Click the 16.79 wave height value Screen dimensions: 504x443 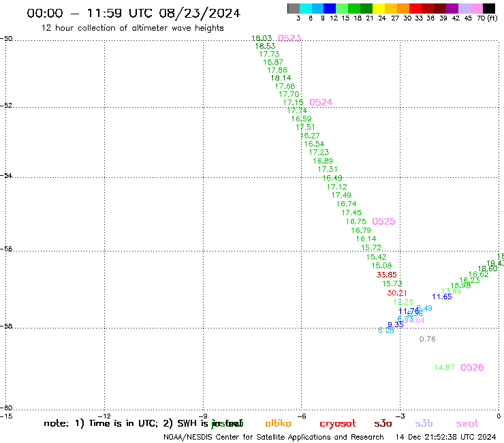(361, 230)
